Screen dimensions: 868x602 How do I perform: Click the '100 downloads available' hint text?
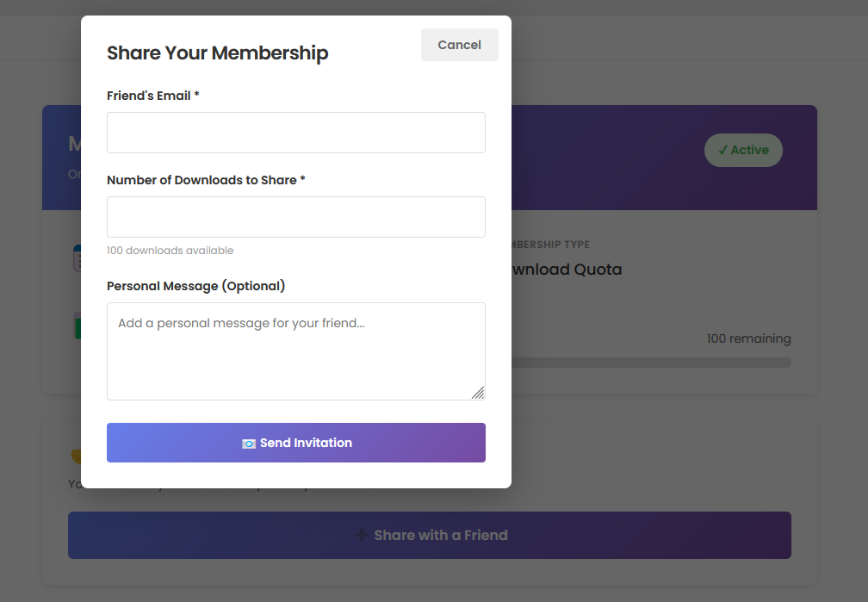[x=170, y=251]
